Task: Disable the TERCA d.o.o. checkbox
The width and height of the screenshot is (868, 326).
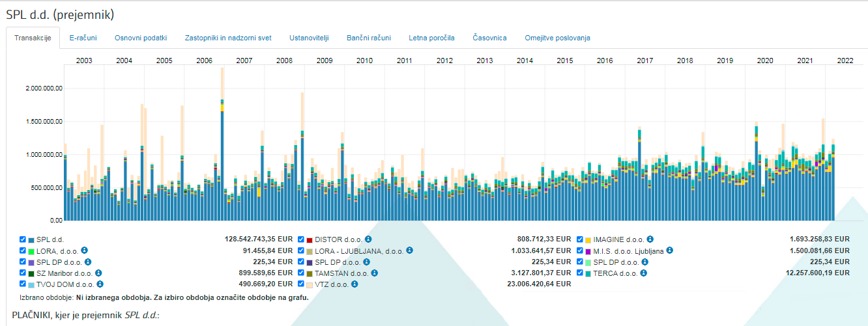Action: [580, 273]
